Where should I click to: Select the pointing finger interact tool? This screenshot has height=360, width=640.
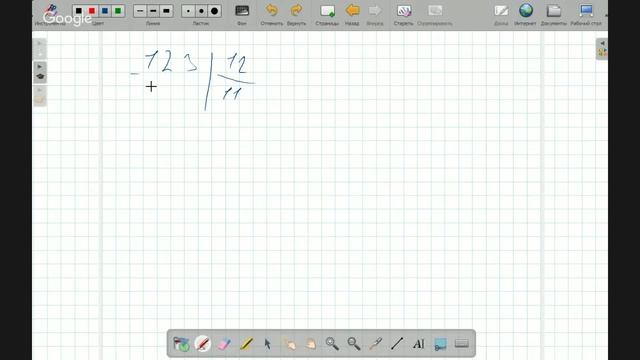click(x=290, y=344)
